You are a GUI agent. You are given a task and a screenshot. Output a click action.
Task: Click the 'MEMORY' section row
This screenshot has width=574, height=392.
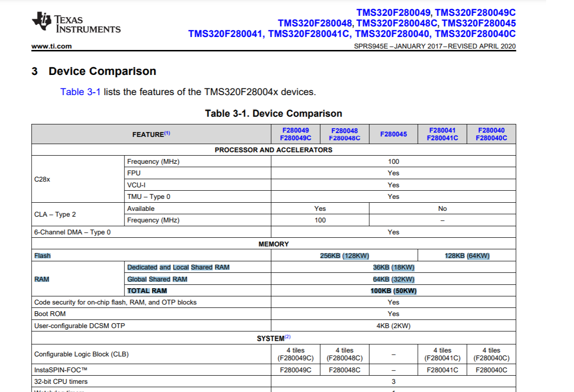(274, 244)
